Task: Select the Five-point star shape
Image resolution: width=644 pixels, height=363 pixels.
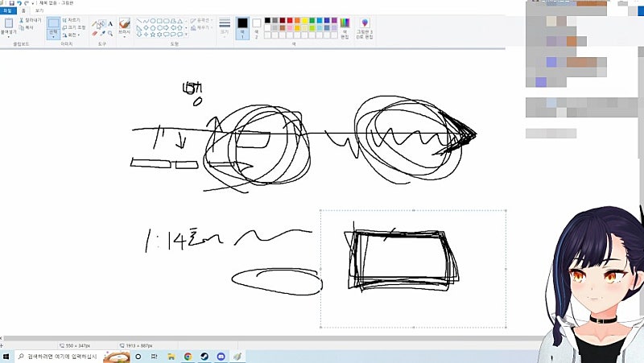Action: point(153,35)
